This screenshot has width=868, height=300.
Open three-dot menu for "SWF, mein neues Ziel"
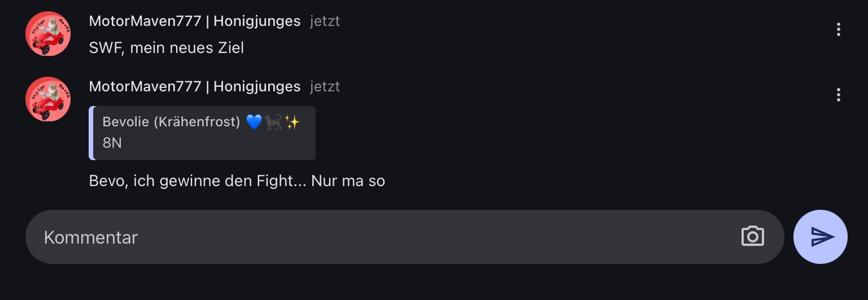(x=839, y=29)
